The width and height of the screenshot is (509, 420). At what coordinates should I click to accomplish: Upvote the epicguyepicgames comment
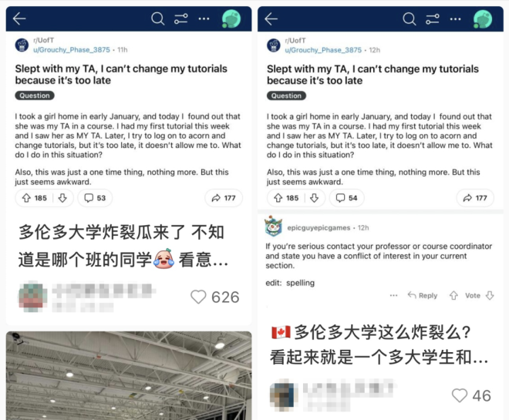point(453,295)
